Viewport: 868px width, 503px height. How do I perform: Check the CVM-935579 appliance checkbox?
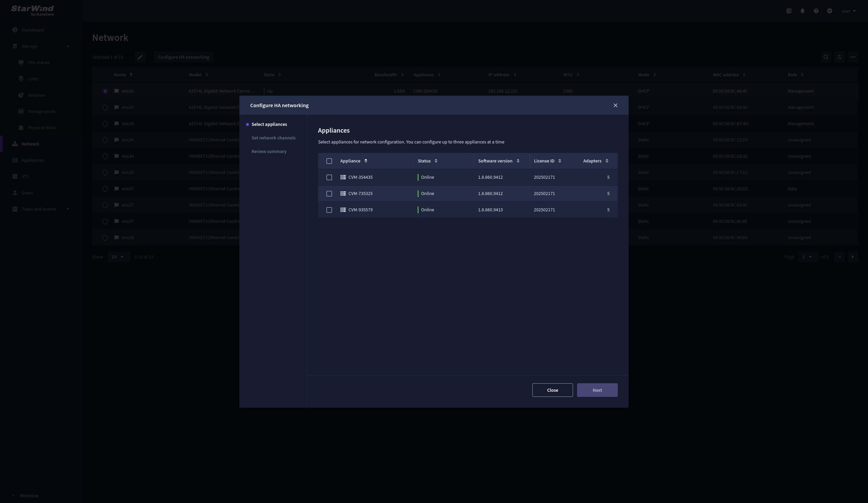coord(329,210)
